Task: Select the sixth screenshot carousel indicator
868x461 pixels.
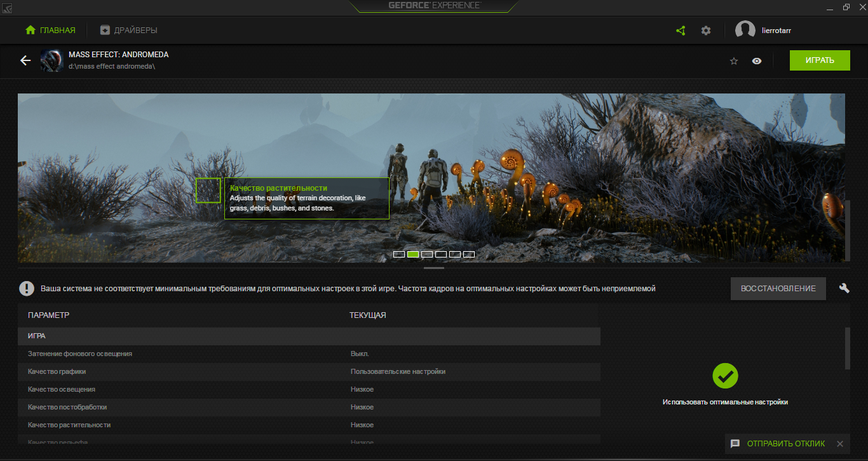Action: (x=469, y=254)
